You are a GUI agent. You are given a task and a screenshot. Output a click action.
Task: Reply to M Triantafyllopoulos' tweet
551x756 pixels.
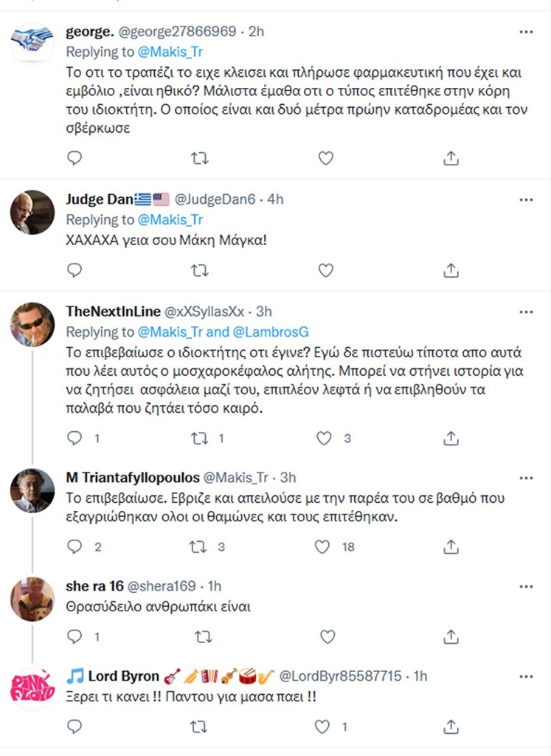[74, 546]
